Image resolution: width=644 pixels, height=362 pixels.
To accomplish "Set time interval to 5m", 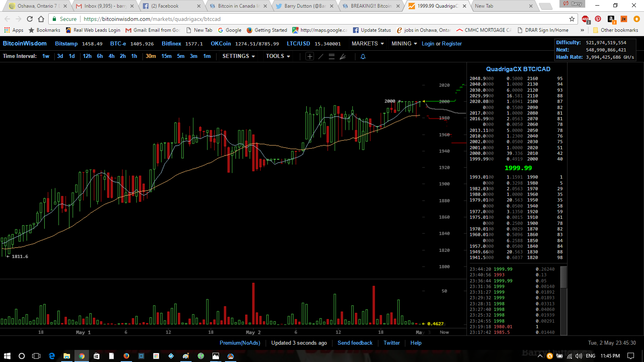I will click(181, 56).
